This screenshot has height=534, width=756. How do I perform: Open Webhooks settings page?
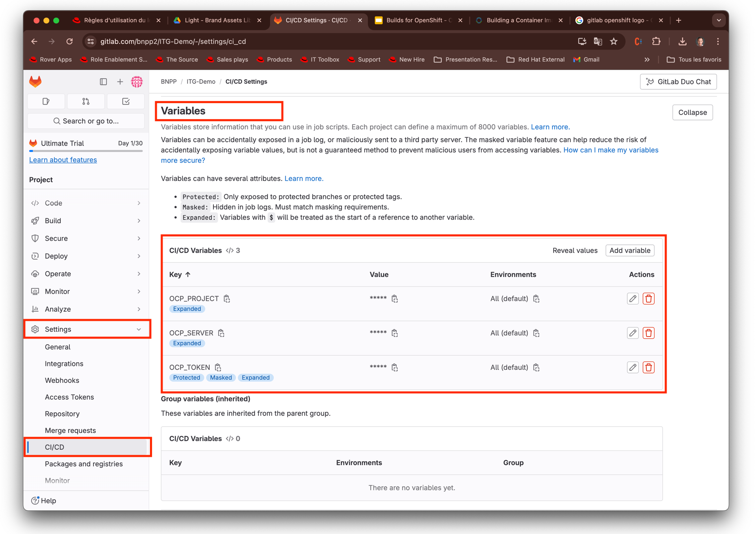tap(62, 381)
